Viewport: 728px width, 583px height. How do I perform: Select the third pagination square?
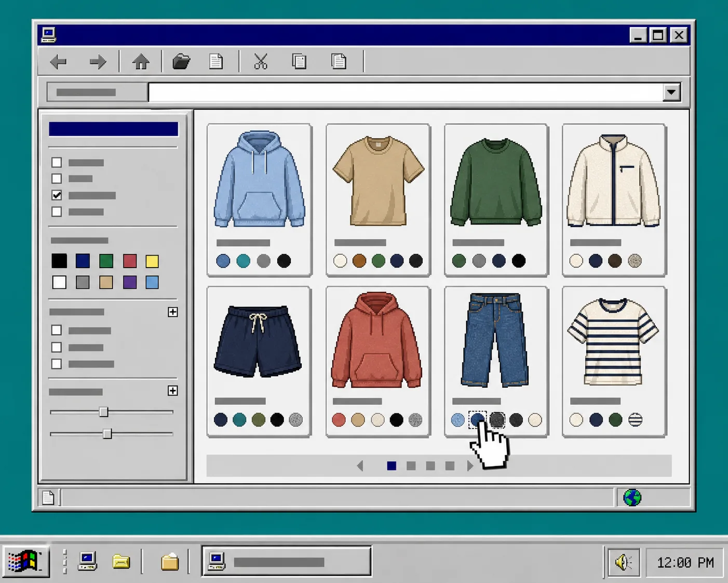tap(430, 466)
